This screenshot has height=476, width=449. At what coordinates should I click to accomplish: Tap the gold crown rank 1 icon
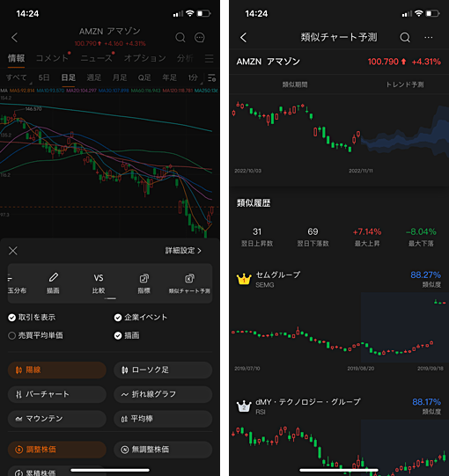[x=244, y=279]
